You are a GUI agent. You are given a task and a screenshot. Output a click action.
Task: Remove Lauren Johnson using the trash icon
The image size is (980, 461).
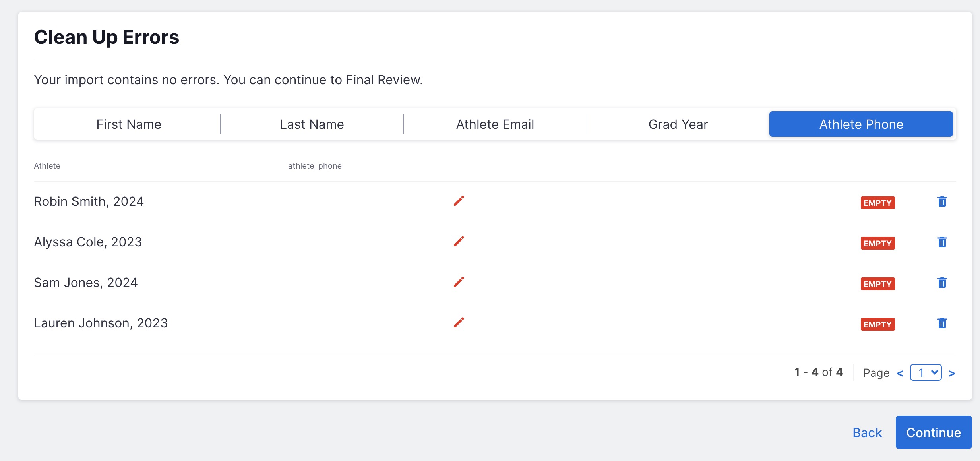[942, 323]
